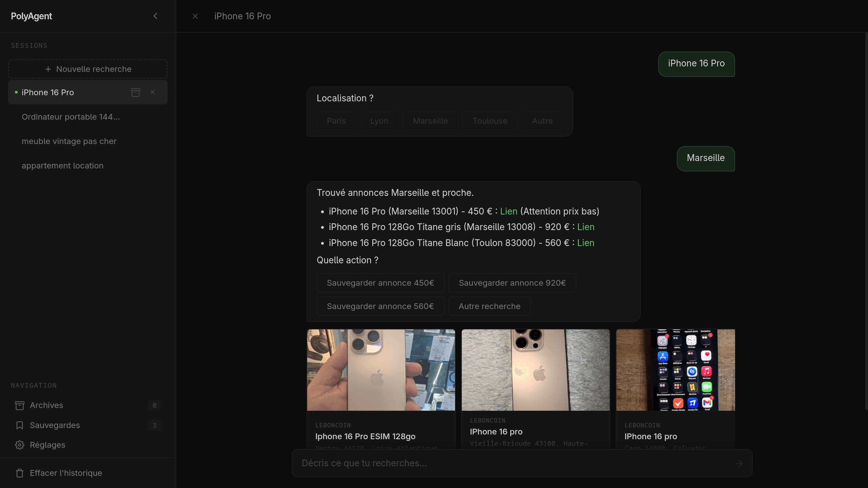The image size is (868, 488).
Task: Select Effacer l'historique
Action: click(88, 473)
